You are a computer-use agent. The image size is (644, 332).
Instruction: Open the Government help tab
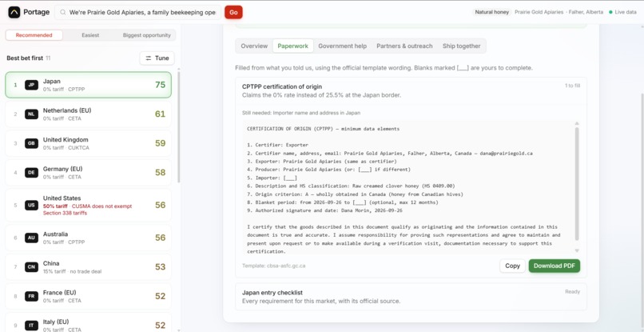coord(343,46)
